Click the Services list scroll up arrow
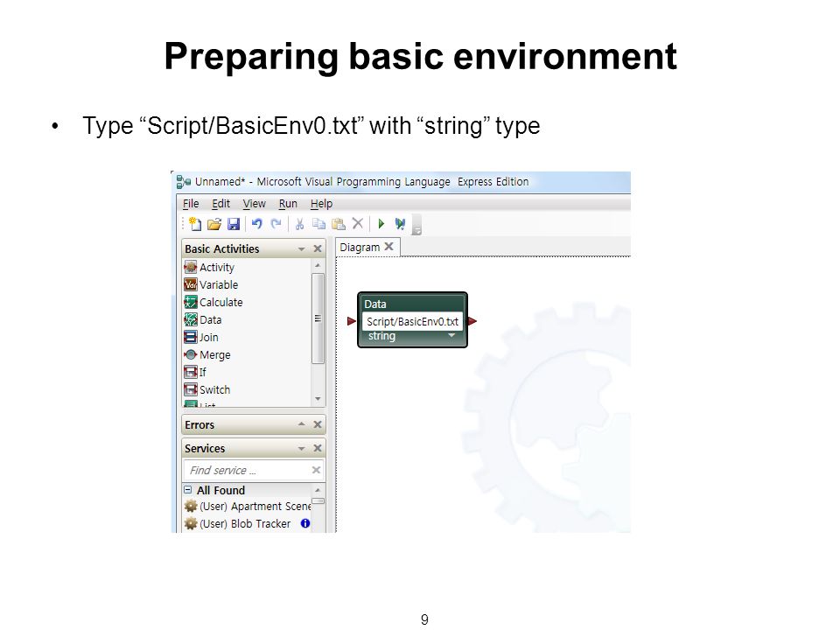 318,490
